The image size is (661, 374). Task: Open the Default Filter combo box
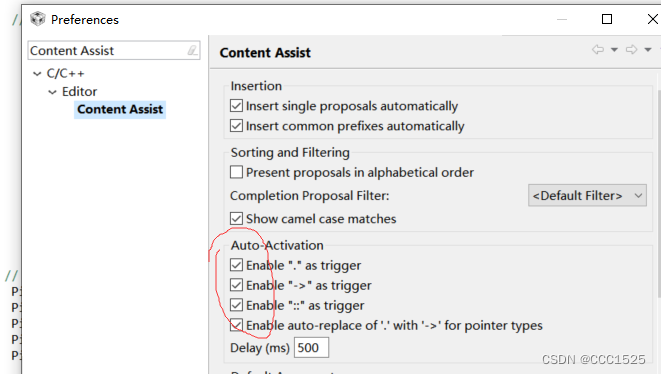pyautogui.click(x=587, y=195)
